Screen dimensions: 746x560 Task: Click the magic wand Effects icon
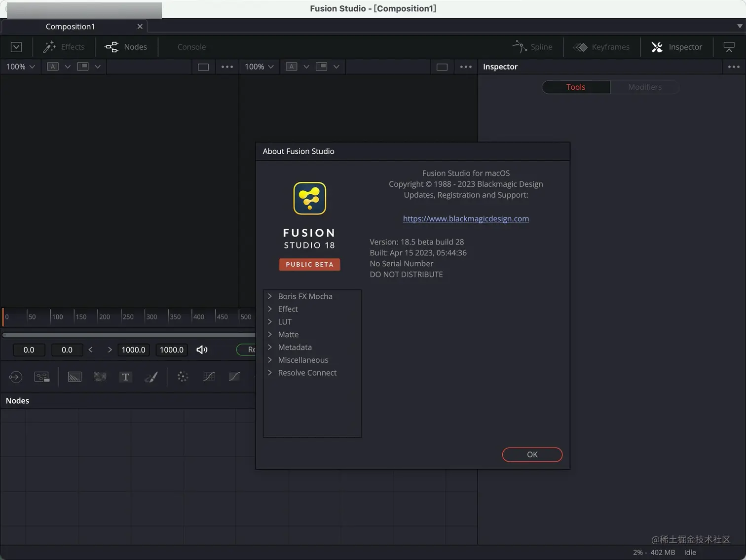point(49,47)
